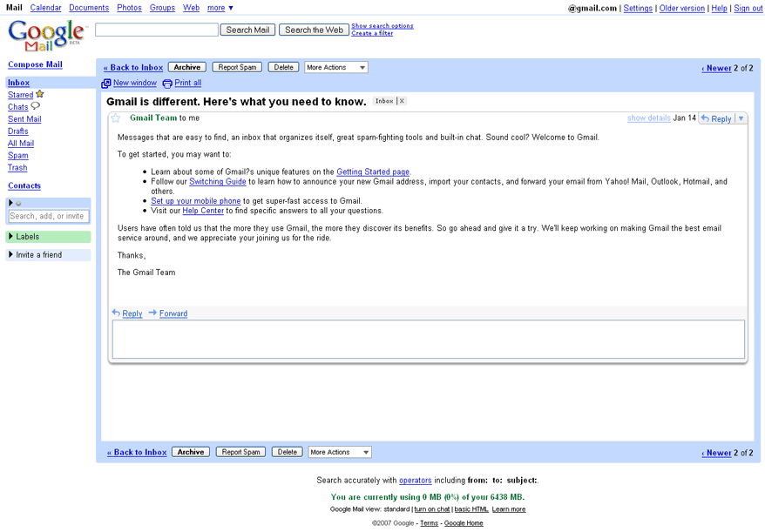
Task: Click the Google Mail logo
Action: point(46,35)
